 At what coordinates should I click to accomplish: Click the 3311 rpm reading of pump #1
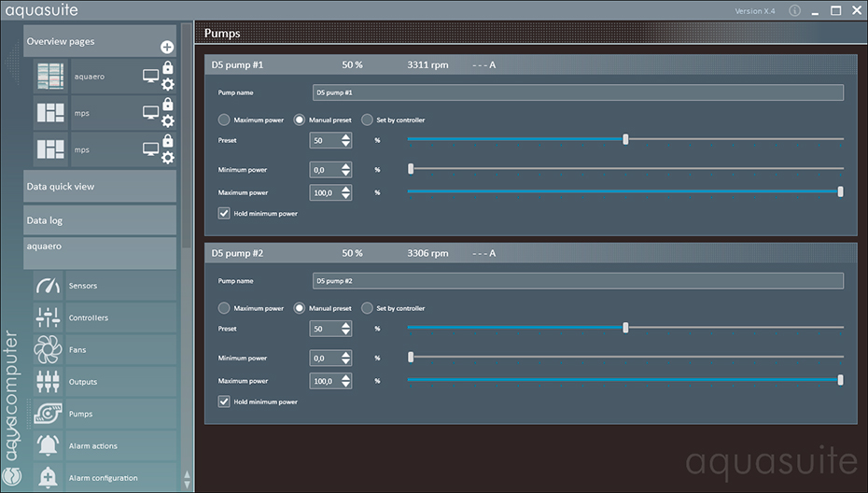pyautogui.click(x=427, y=64)
